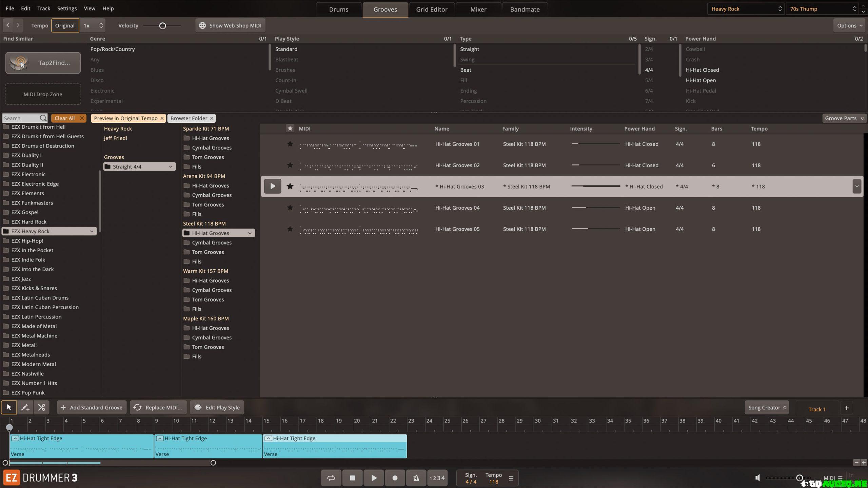The height and width of the screenshot is (488, 868).
Task: Collapse first Hi-Hat Tight Edge block icon
Action: (15, 438)
